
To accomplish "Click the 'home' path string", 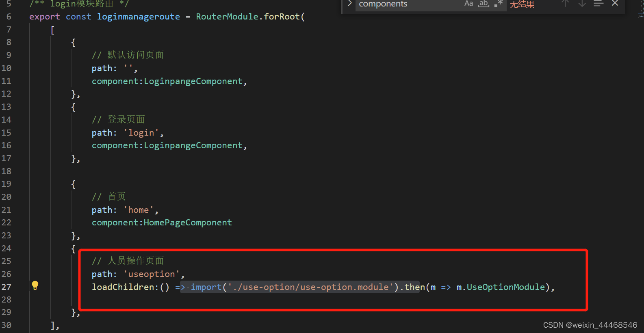I will coord(139,210).
